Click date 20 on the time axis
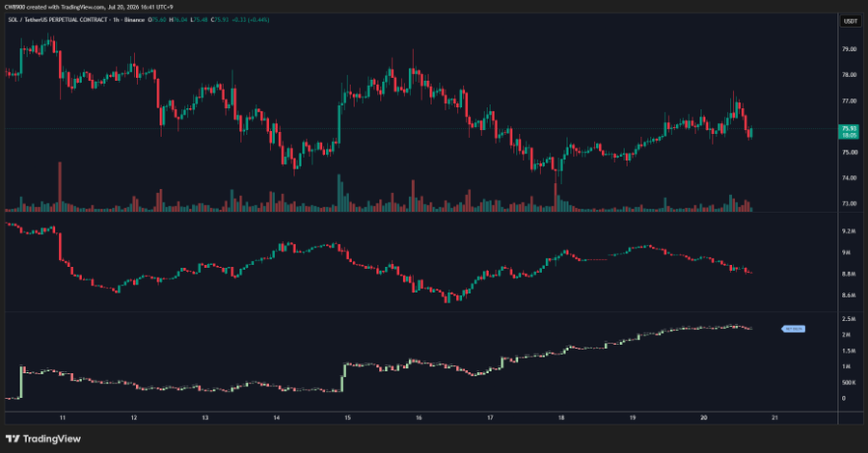868x453 pixels. pos(704,418)
